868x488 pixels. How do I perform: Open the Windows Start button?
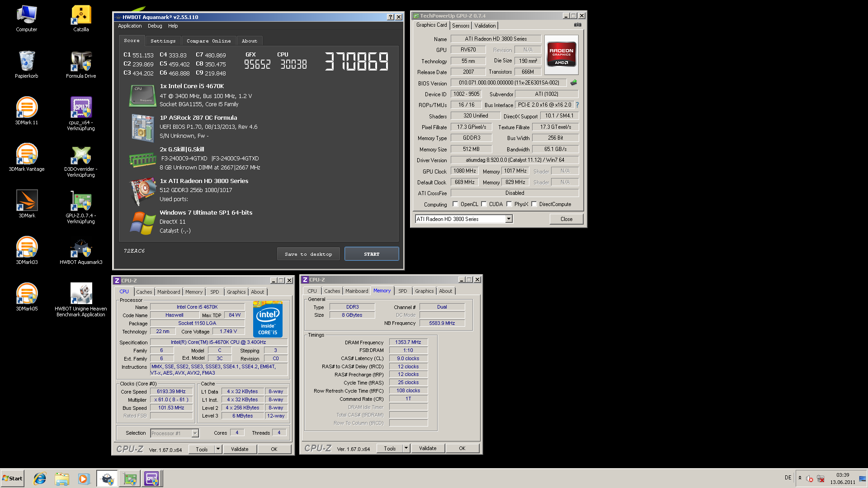[12, 479]
